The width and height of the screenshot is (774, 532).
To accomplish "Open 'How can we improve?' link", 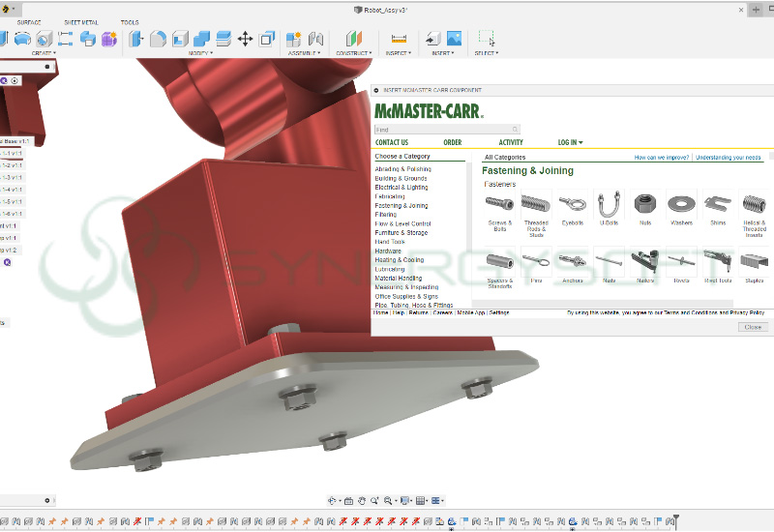I will pos(661,157).
